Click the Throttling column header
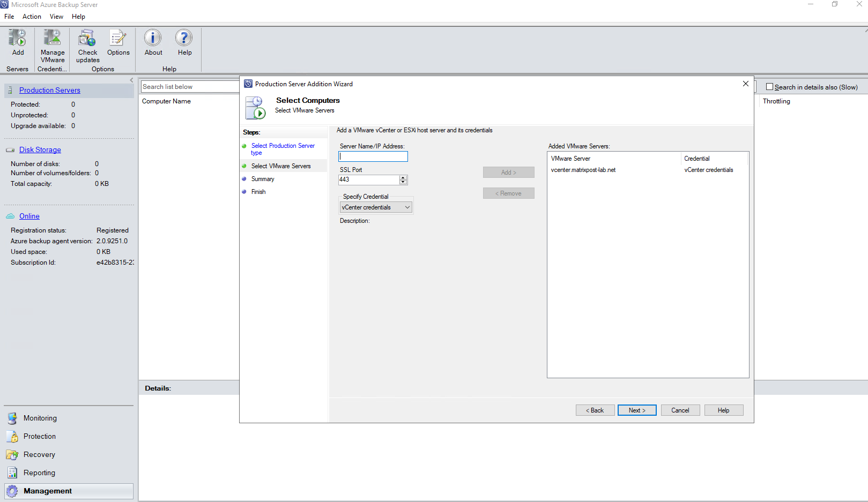The image size is (868, 502). point(776,101)
